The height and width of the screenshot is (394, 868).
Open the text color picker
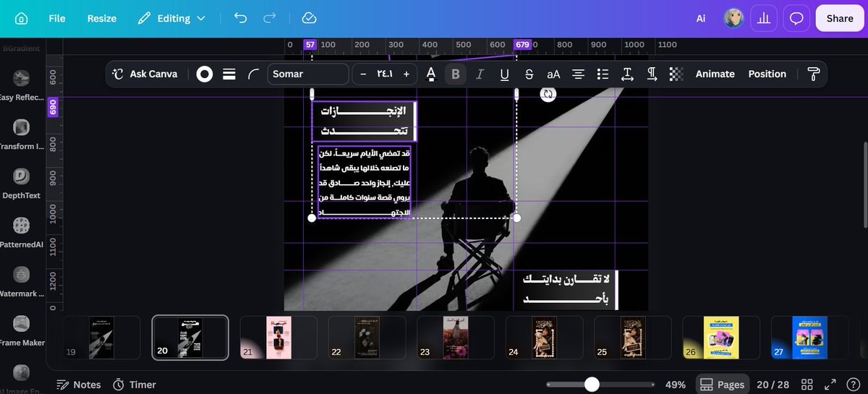pyautogui.click(x=431, y=74)
